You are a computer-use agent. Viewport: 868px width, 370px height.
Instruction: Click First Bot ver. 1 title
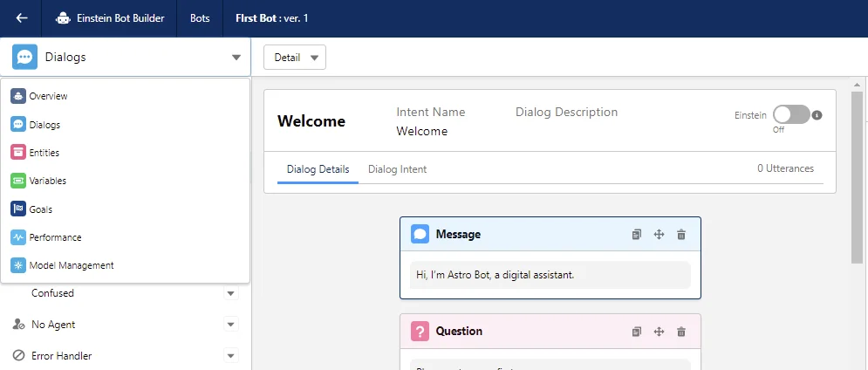click(x=272, y=18)
